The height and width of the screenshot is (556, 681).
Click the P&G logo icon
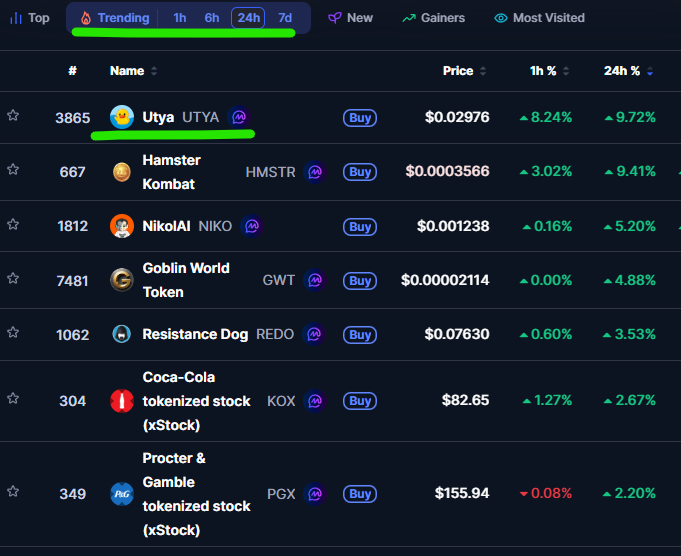pos(122,494)
